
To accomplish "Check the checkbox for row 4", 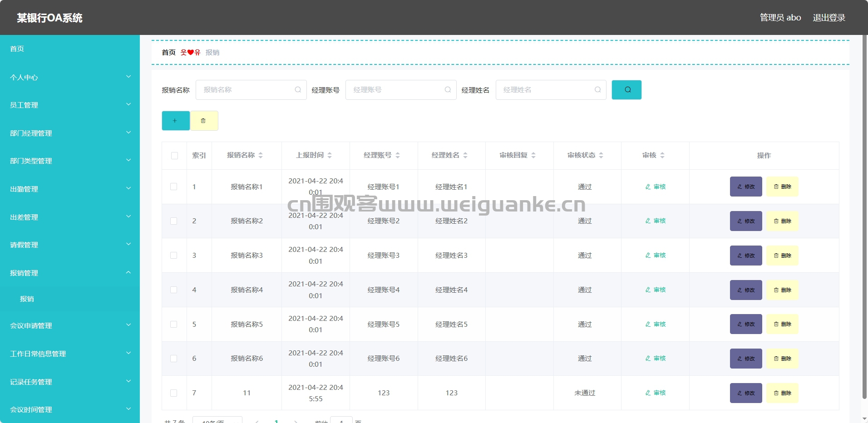I will pos(174,290).
